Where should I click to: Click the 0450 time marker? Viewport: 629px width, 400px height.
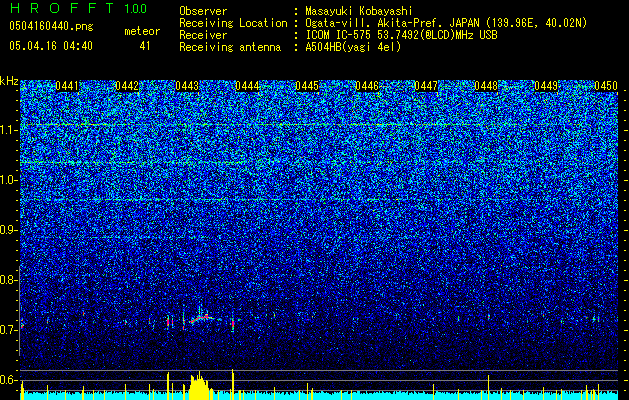tap(606, 86)
